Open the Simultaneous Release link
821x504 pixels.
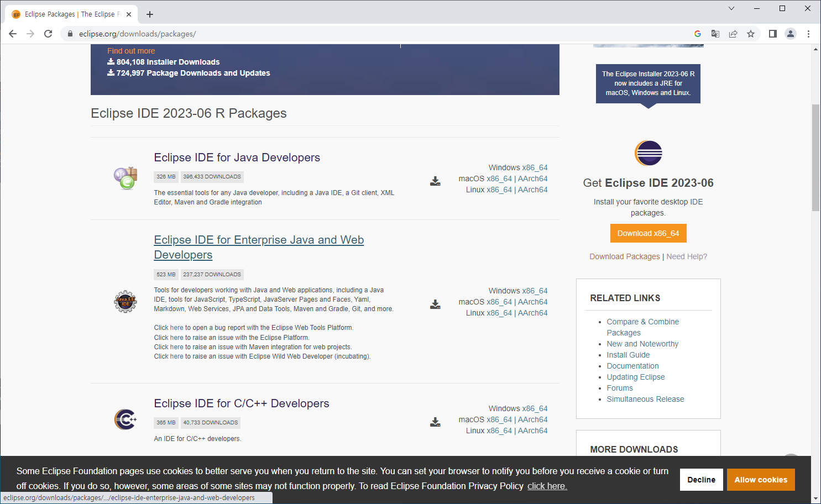click(645, 399)
